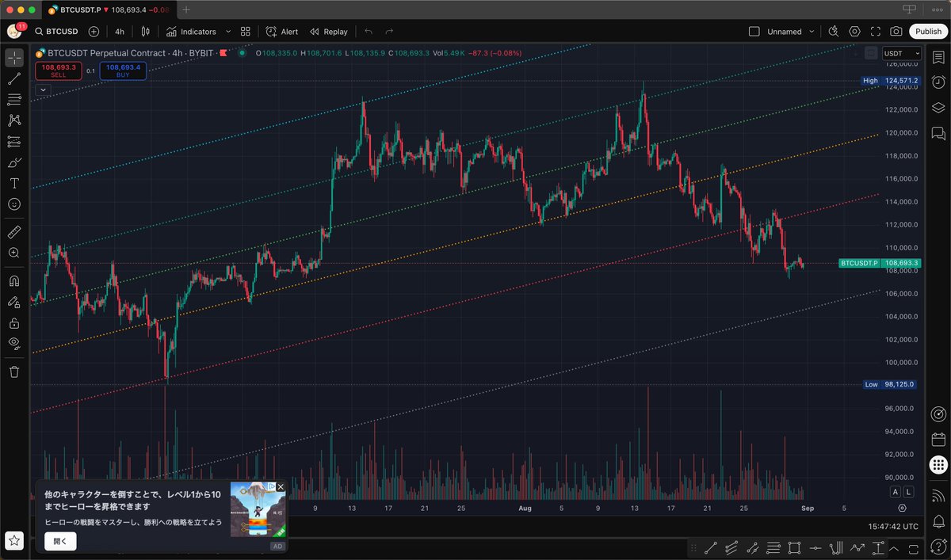Open quick search lightning icon
Screen dimensions: 951x560
click(x=833, y=32)
